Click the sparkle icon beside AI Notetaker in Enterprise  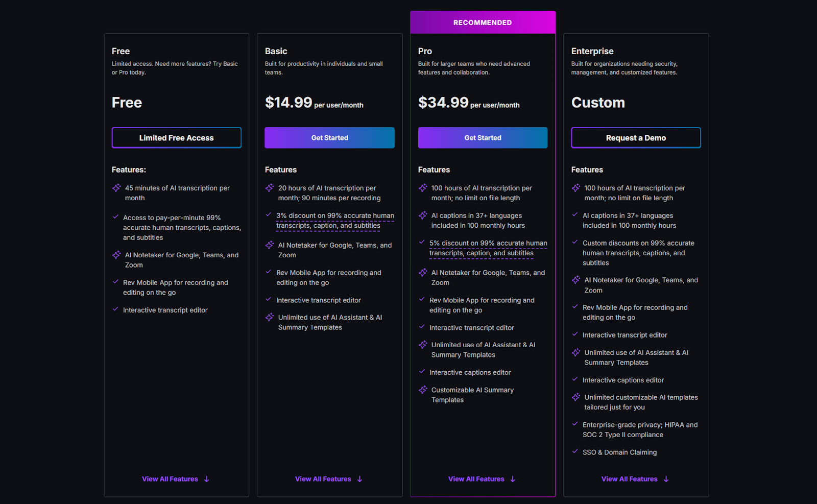(576, 280)
